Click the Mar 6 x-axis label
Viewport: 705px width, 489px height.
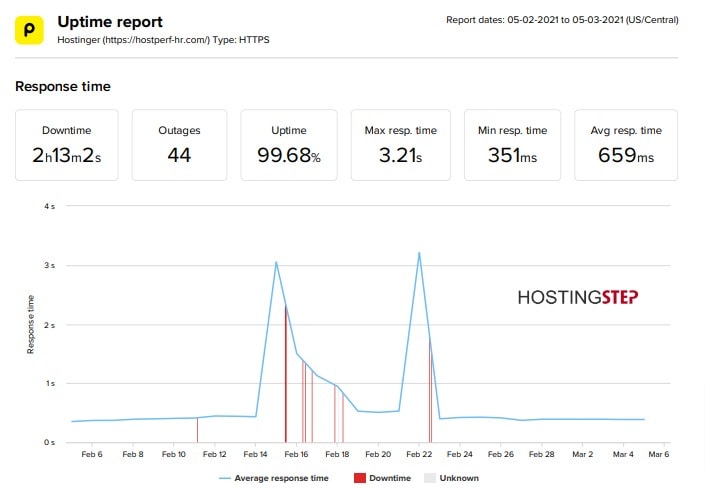[659, 454]
